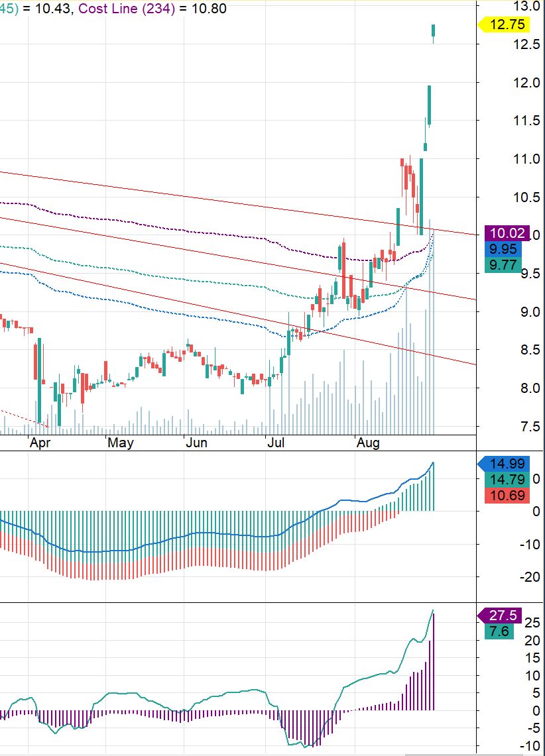Click the 12.0 price axis label
This screenshot has width=545, height=756.
(x=526, y=82)
